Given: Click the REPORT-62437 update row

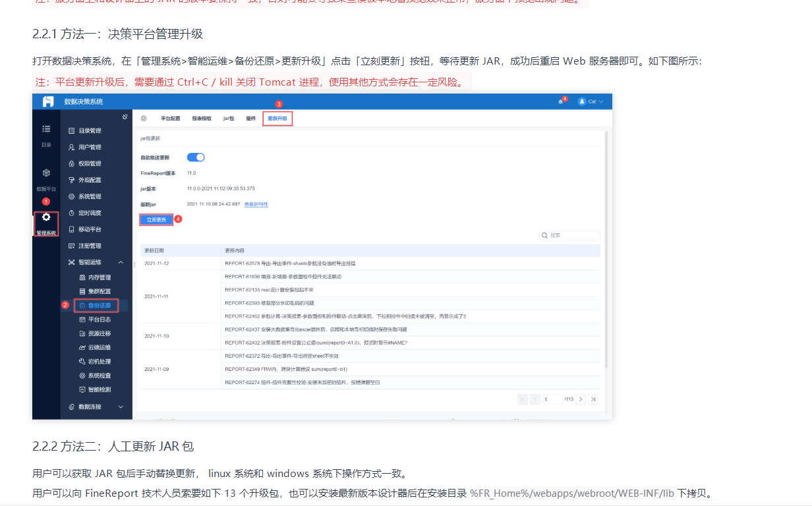Looking at the screenshot, I should tap(411, 329).
